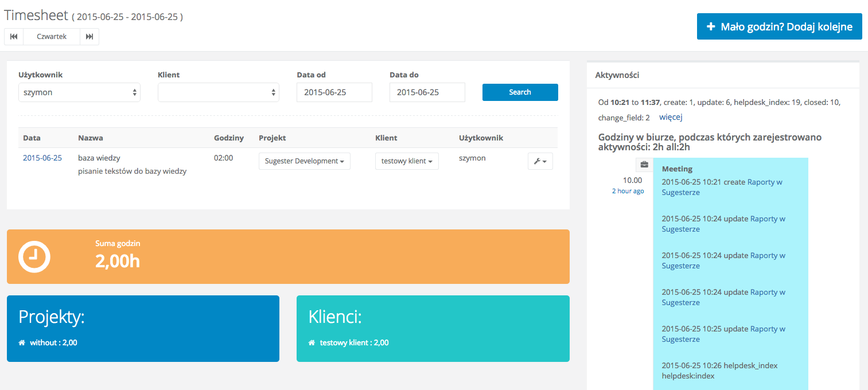Image resolution: width=868 pixels, height=390 pixels.
Task: Expand the 'testowy klient' dropdown in row
Action: point(407,161)
